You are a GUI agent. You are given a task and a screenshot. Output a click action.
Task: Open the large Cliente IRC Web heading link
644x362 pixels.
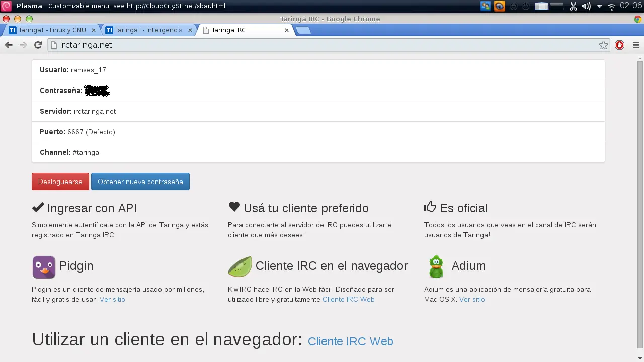click(x=350, y=341)
